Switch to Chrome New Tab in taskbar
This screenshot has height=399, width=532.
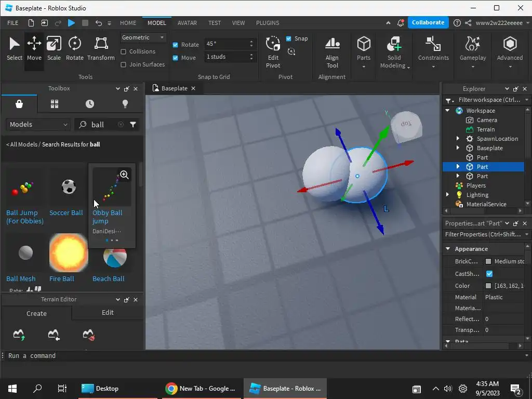[x=201, y=389]
